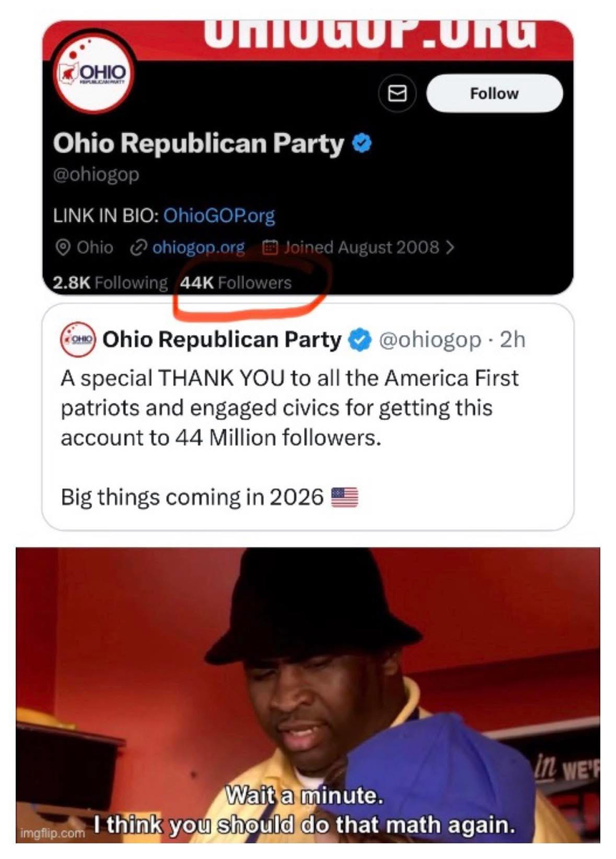Open the OhioGOP.org link in bio
Viewport: 616px width, 859px height.
coord(219,215)
